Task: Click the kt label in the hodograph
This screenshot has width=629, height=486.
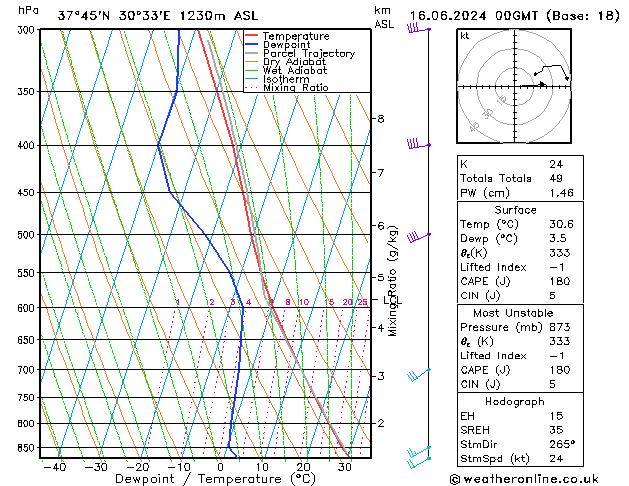Action: (465, 35)
